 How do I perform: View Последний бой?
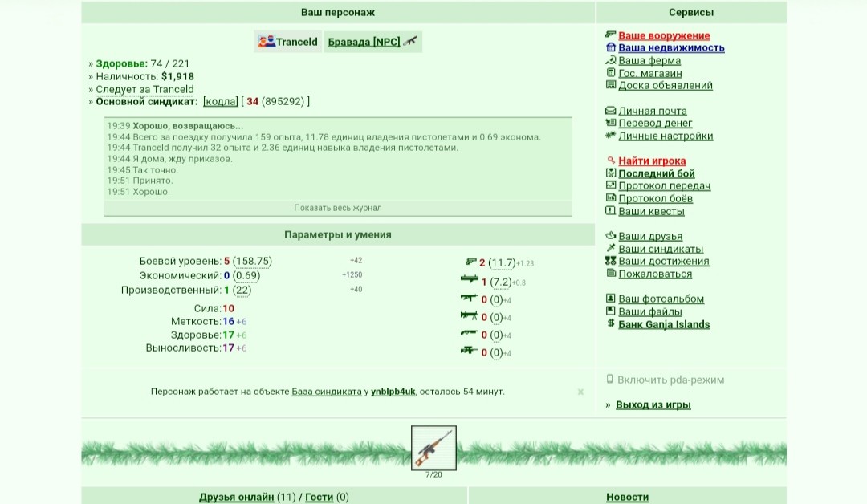(x=657, y=173)
